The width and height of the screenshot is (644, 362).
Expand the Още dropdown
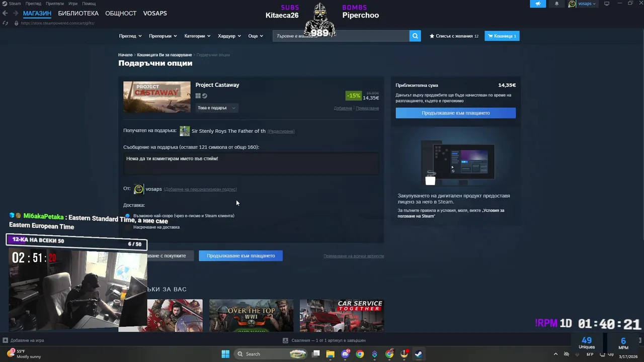256,36
